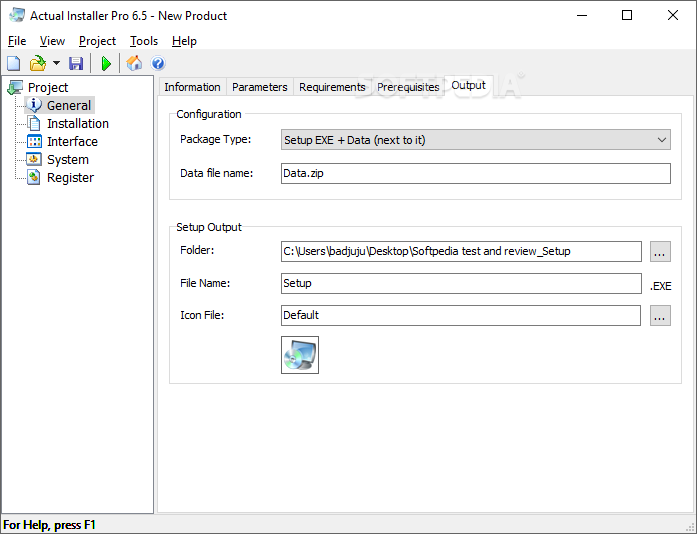
Task: Browse for output folder with ... button
Action: (660, 252)
